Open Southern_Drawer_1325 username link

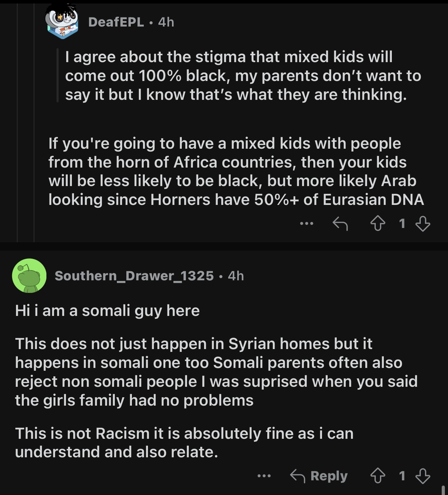(134, 276)
